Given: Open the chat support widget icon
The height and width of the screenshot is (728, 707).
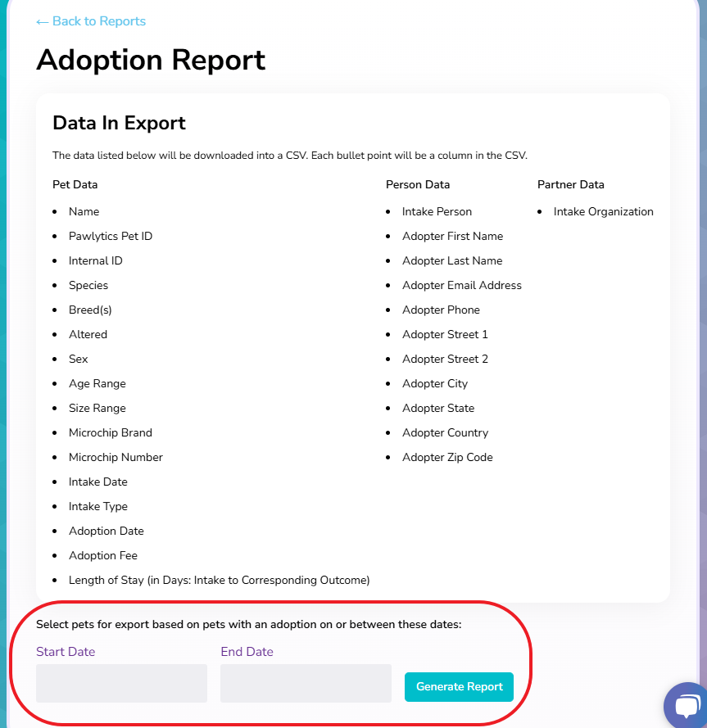Looking at the screenshot, I should click(685, 706).
